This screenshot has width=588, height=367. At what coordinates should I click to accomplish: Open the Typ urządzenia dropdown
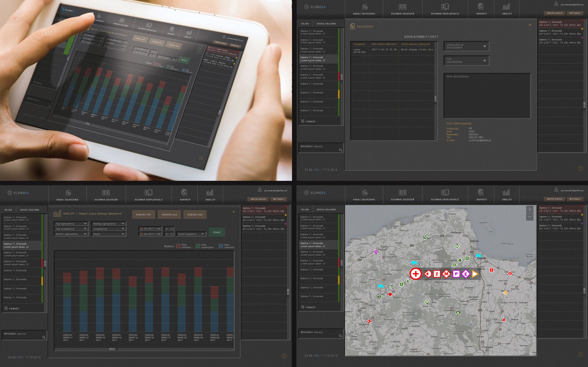71,229
